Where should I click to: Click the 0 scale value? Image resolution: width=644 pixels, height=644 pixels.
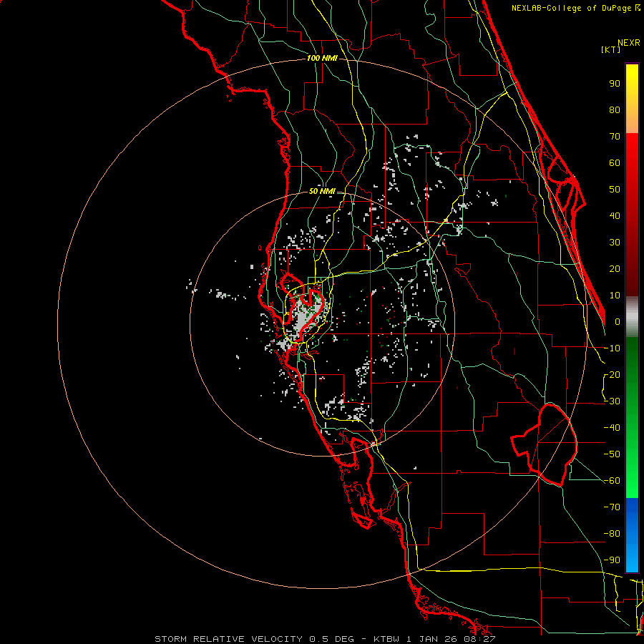(x=618, y=321)
